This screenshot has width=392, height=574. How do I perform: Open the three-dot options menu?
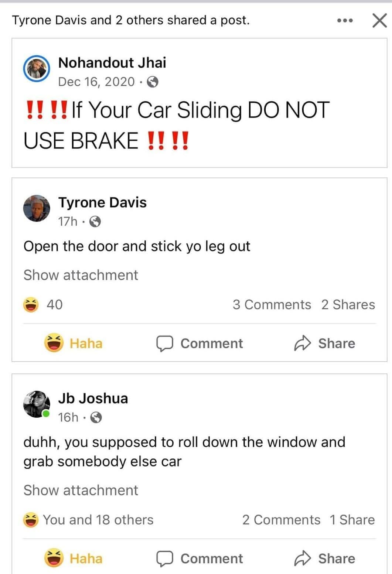pos(345,21)
